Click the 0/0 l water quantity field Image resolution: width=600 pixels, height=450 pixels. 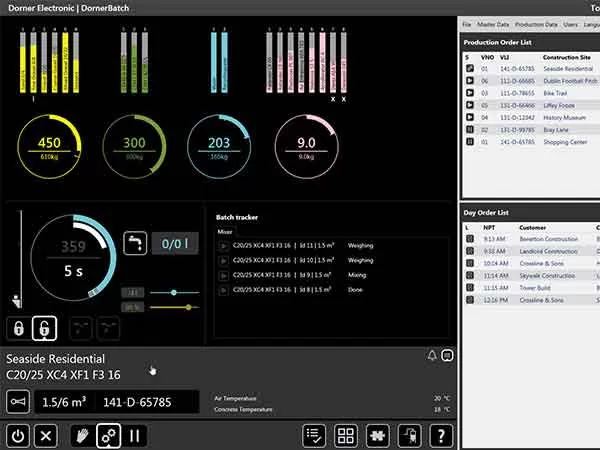click(175, 243)
